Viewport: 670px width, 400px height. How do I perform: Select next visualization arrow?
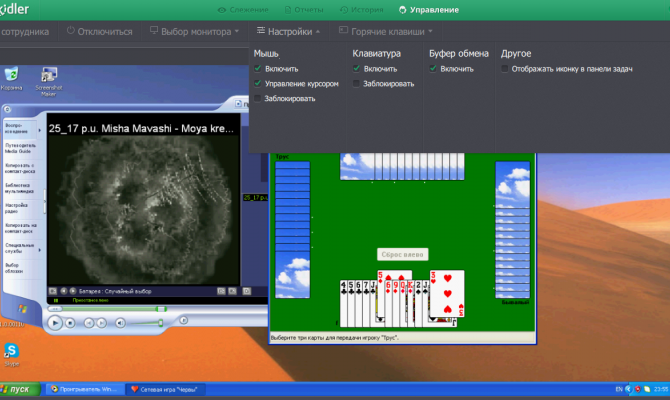click(x=73, y=291)
